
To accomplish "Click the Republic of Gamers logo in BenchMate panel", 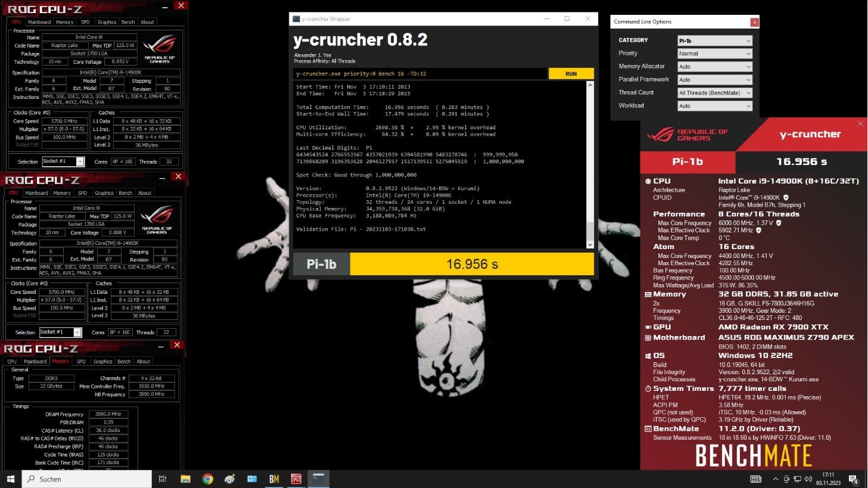I will click(687, 135).
